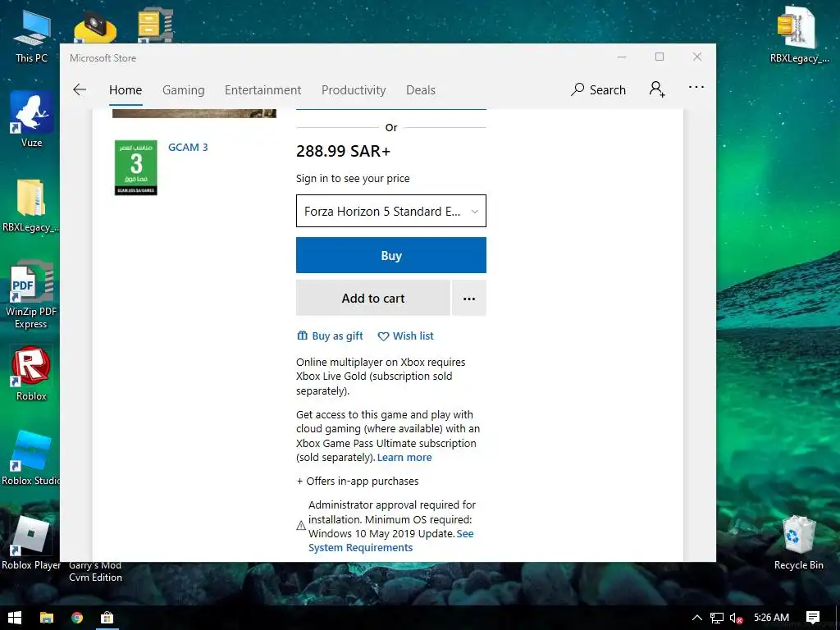
Task: Switch to the Home tab
Action: coord(126,90)
